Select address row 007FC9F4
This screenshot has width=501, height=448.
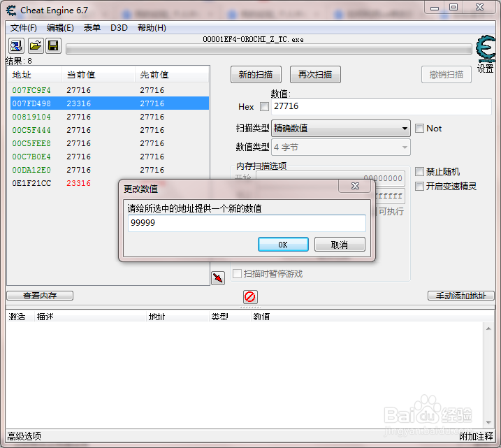pyautogui.click(x=109, y=90)
